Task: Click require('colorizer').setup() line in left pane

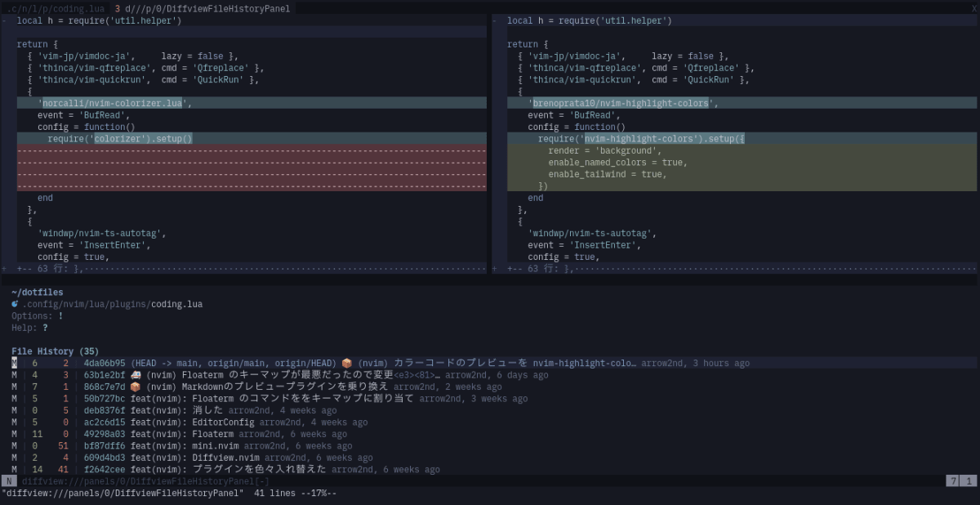Action: tap(252, 139)
